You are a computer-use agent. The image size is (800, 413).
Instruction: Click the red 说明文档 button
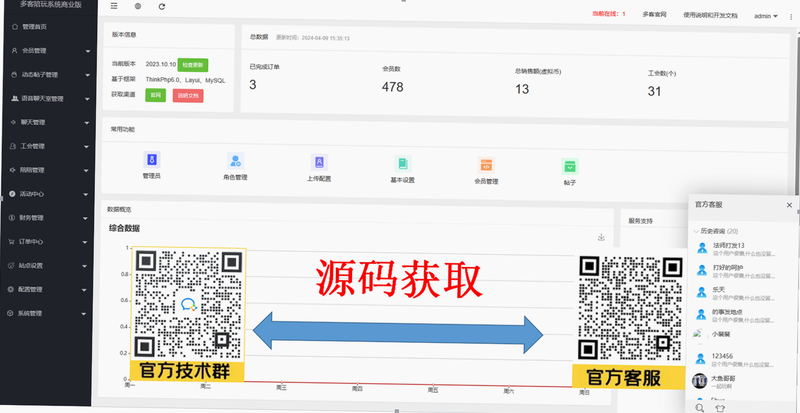pyautogui.click(x=188, y=95)
